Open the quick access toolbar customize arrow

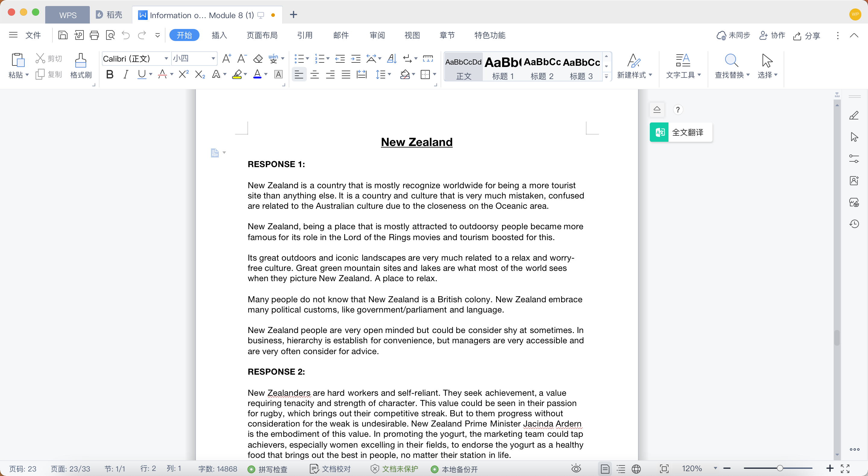coord(157,35)
